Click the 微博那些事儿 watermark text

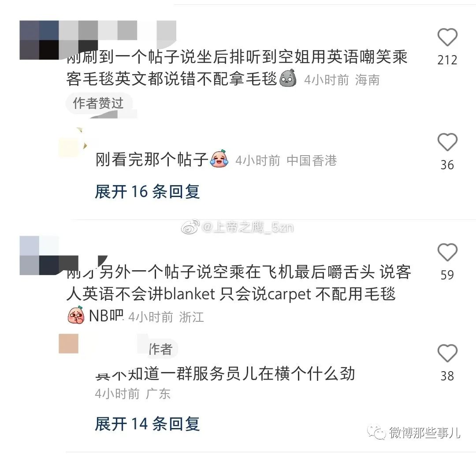click(x=425, y=432)
